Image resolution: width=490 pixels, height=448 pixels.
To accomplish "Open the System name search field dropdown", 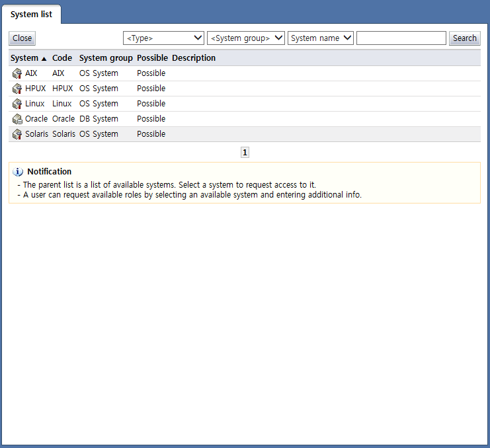I will click(320, 38).
